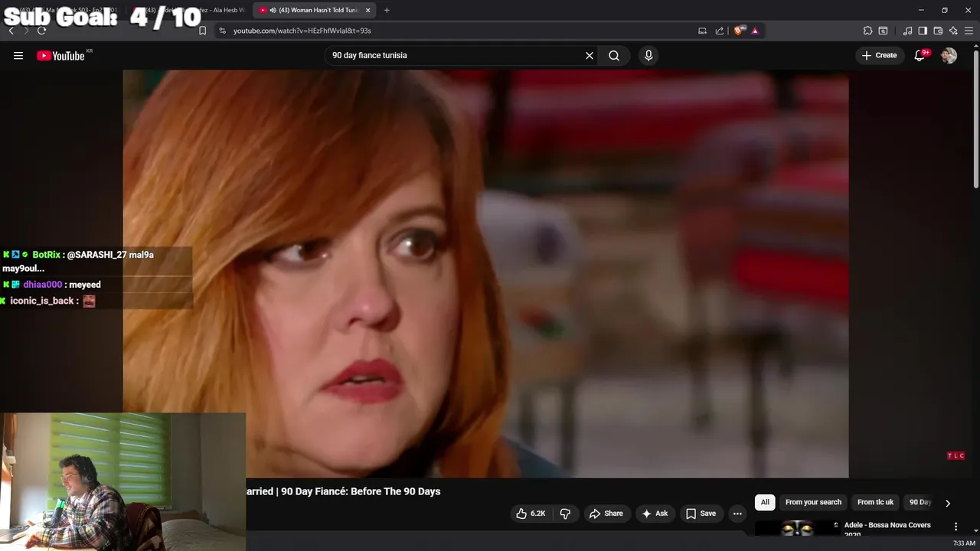
Task: Click the video player to pause
Action: click(x=485, y=274)
